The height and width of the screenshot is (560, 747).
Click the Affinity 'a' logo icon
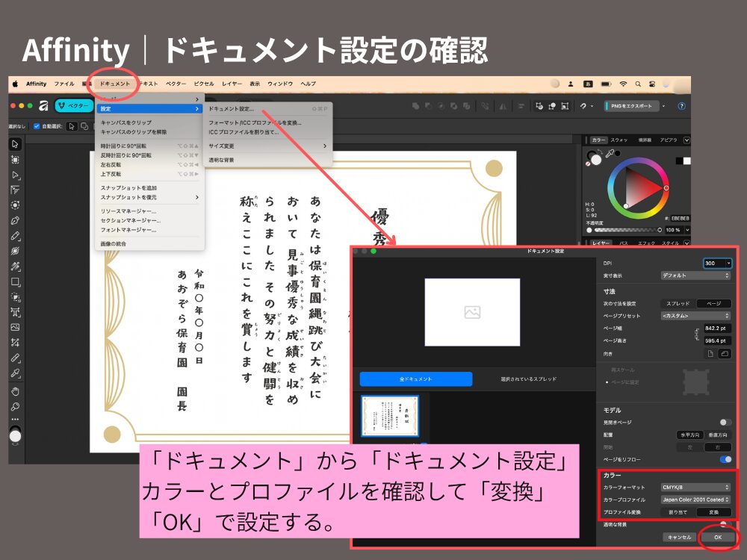click(44, 106)
